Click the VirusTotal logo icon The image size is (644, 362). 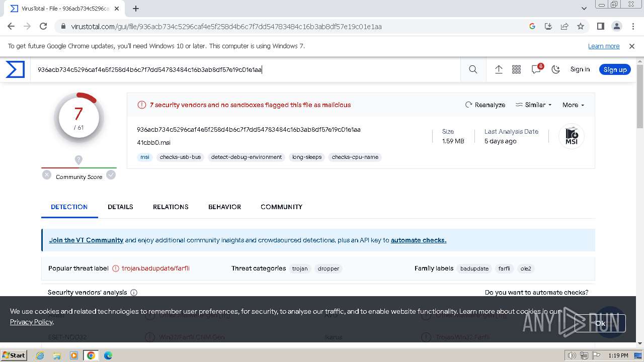15,69
